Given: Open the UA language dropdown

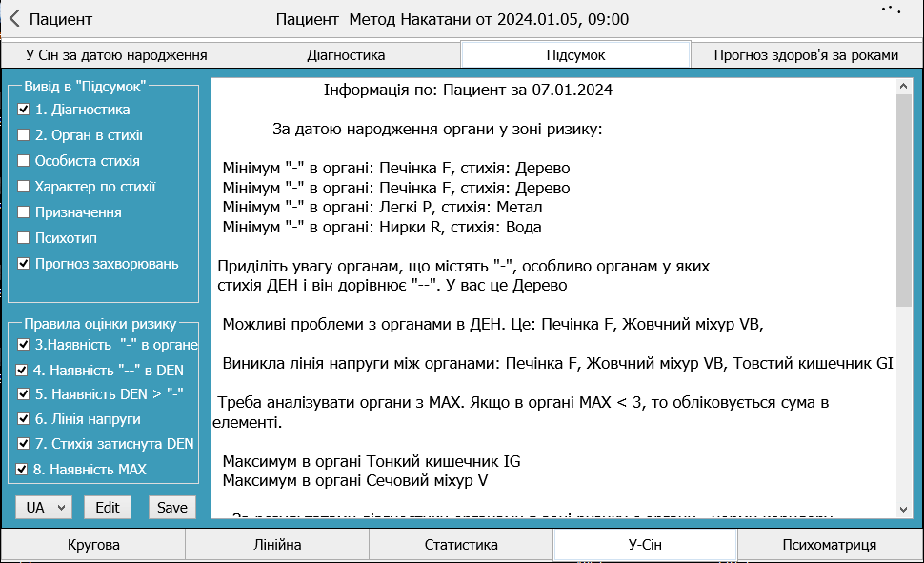Looking at the screenshot, I should (x=44, y=508).
